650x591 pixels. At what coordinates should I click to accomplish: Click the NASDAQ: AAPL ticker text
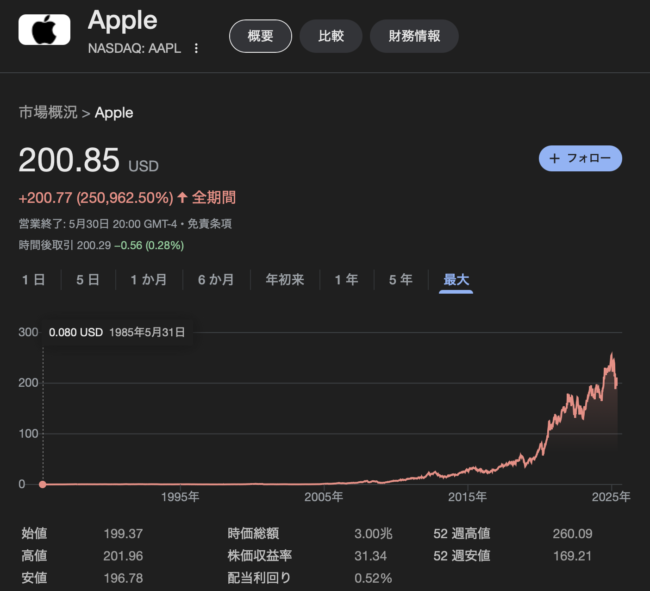(134, 48)
